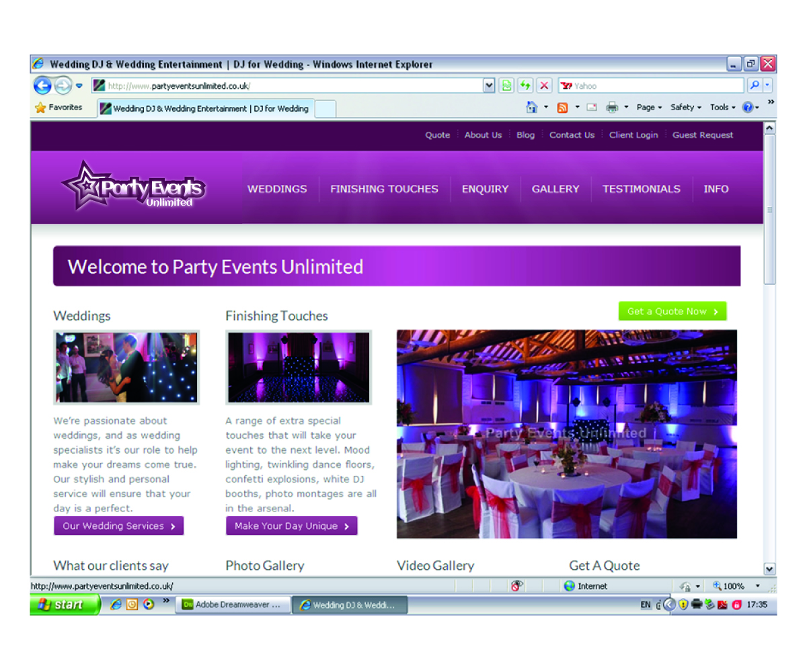Image resolution: width=807 pixels, height=672 pixels.
Task: Click the Party Events Unlimited star logo
Action: pyautogui.click(x=133, y=185)
